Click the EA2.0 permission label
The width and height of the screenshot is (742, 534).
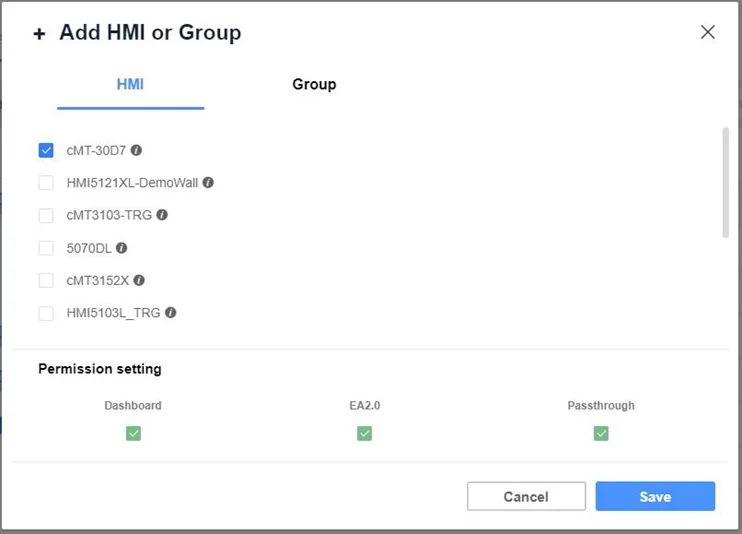(x=365, y=405)
